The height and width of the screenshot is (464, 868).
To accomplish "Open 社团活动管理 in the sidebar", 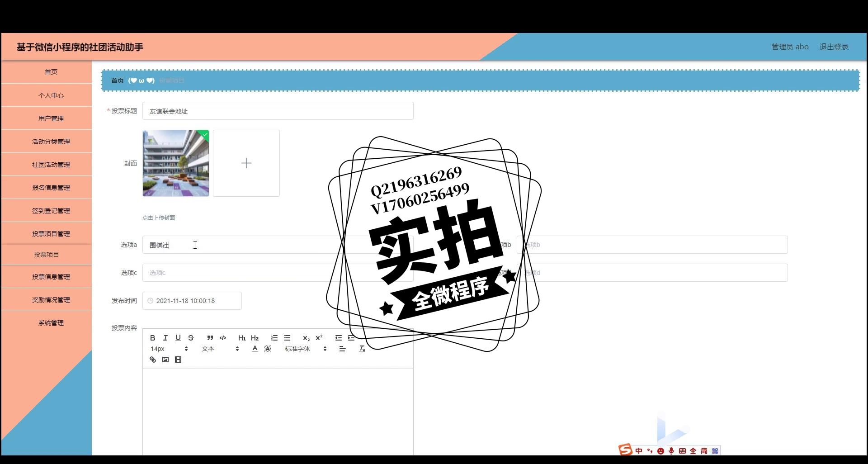I will [47, 165].
